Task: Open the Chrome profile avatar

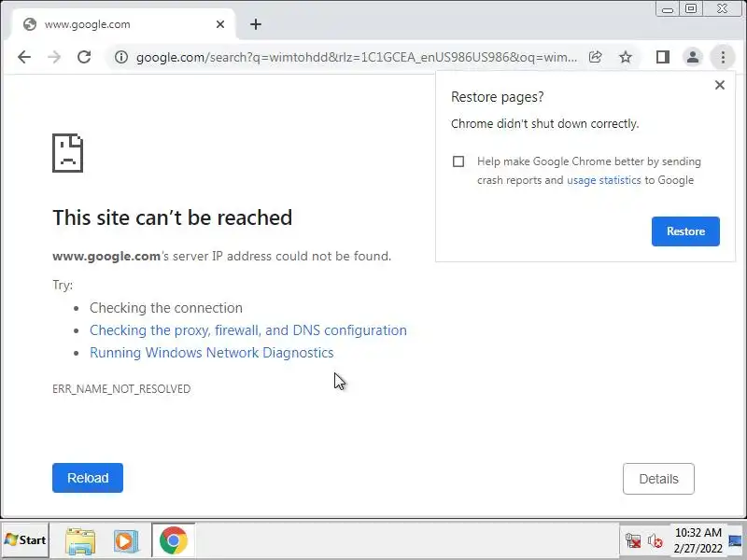Action: (693, 57)
